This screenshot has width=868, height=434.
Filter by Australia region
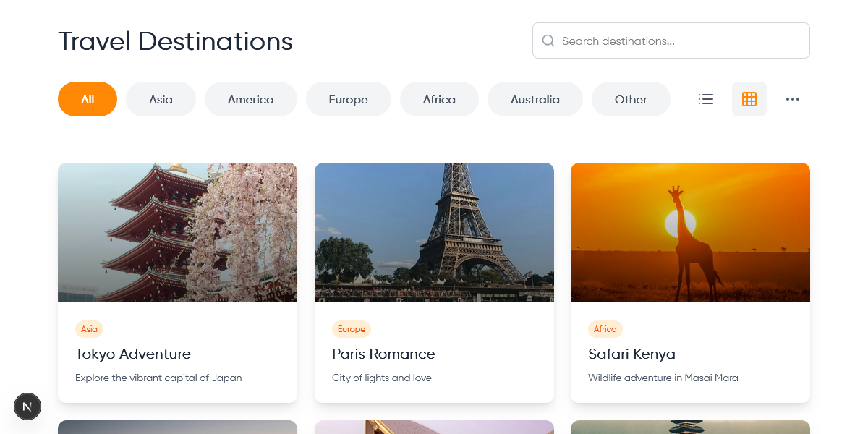click(535, 99)
